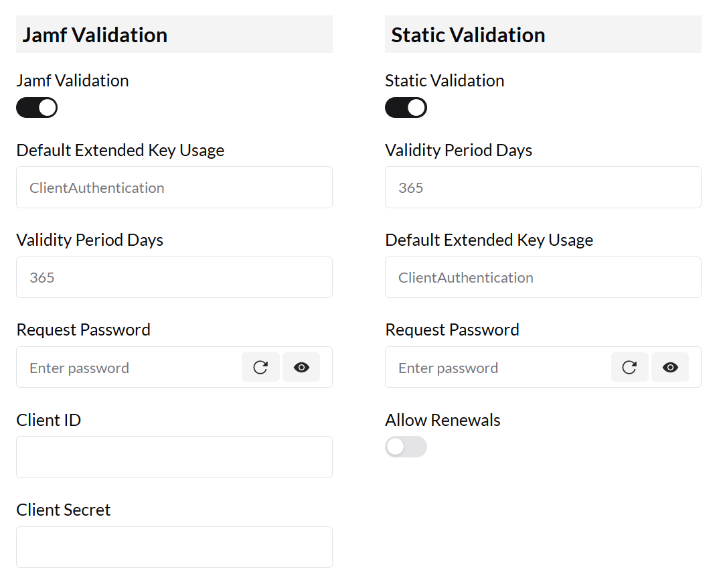Focus Static Validity Period Days input

[543, 188]
